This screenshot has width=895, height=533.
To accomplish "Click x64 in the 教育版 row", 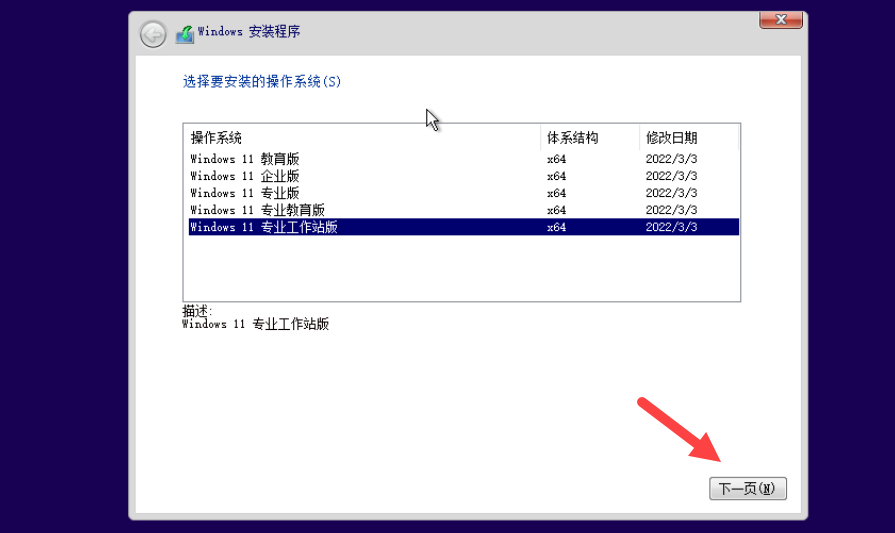I will (x=557, y=159).
